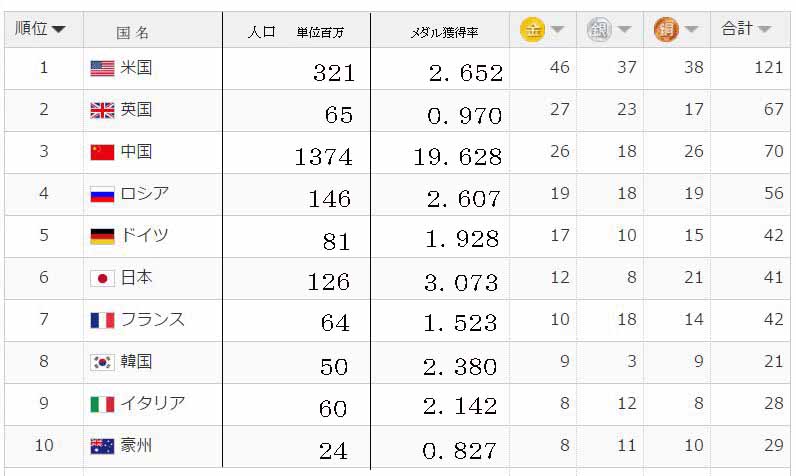Open the 米国 country link
The height and width of the screenshot is (476, 796).
click(136, 68)
